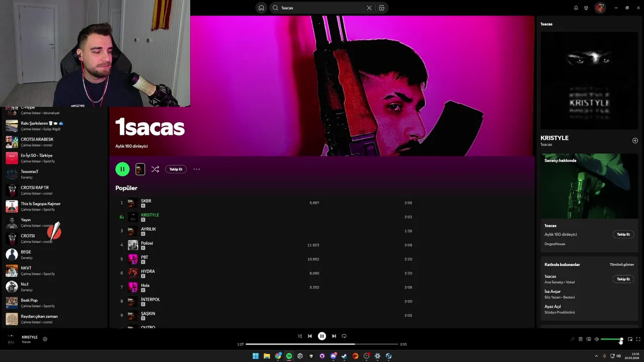Play SKBR track row
Screen dimensions: 644x362
(322, 203)
